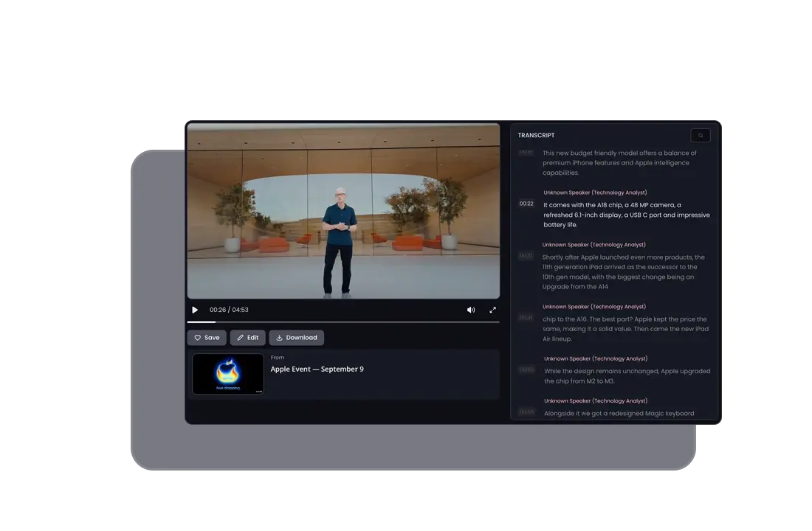The height and width of the screenshot is (531, 812).
Task: Open the 'Apple Event — September 9' title
Action: 317,369
